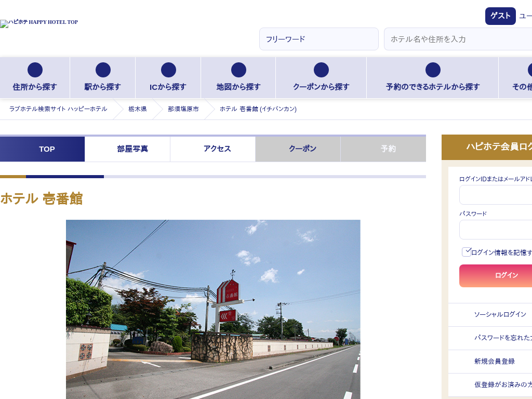The height and width of the screenshot is (399, 532).
Task: Switch to the アクセス tab
Action: [x=212, y=149]
